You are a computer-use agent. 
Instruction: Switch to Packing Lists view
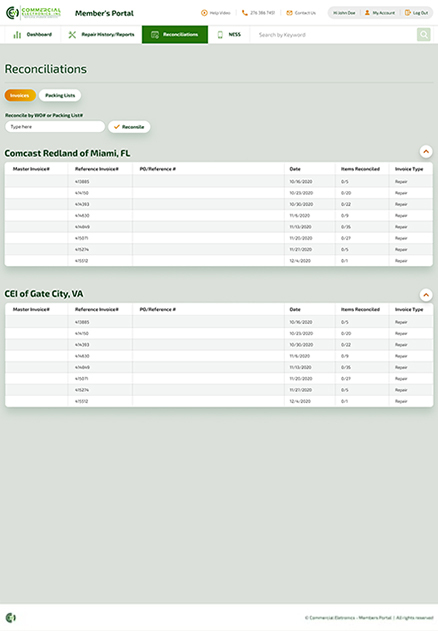[x=60, y=95]
